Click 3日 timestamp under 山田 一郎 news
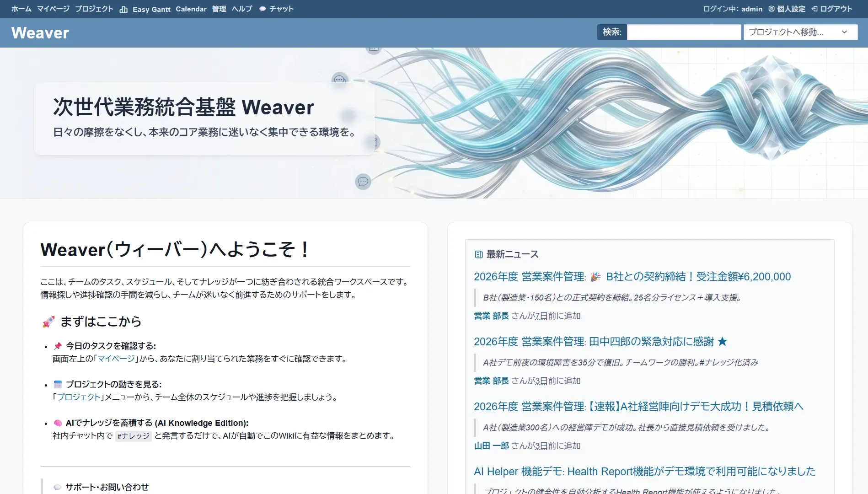 (x=541, y=446)
